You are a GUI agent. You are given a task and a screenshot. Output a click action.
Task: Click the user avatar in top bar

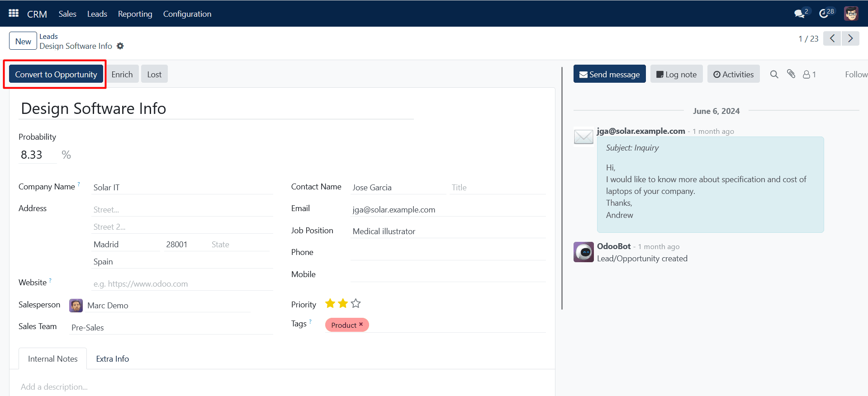click(851, 14)
